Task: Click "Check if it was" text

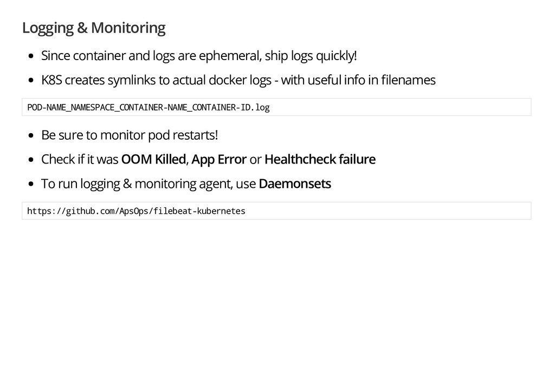Action: [x=80, y=160]
